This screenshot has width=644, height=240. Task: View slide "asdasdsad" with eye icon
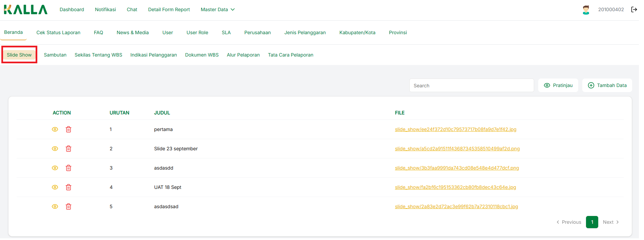point(55,206)
